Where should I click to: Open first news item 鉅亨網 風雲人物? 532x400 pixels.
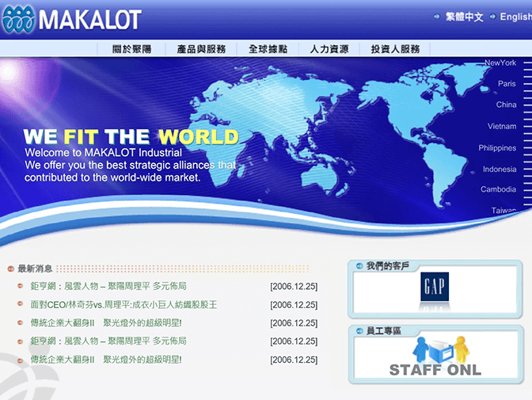pyautogui.click(x=108, y=286)
